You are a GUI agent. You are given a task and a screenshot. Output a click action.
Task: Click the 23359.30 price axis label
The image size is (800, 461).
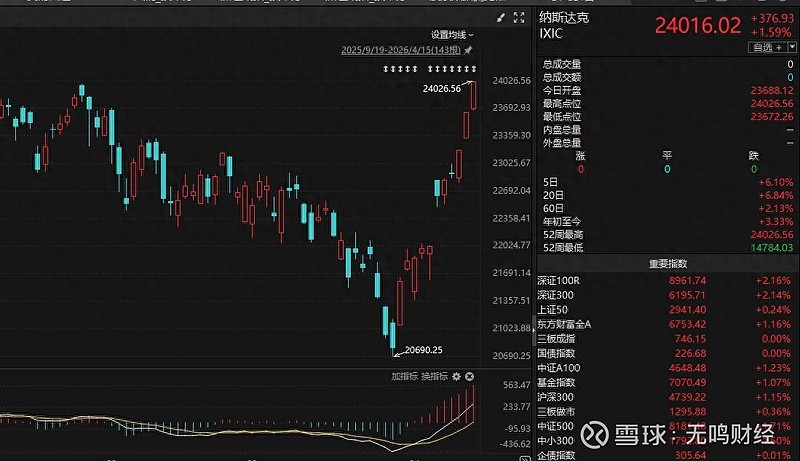[511, 136]
